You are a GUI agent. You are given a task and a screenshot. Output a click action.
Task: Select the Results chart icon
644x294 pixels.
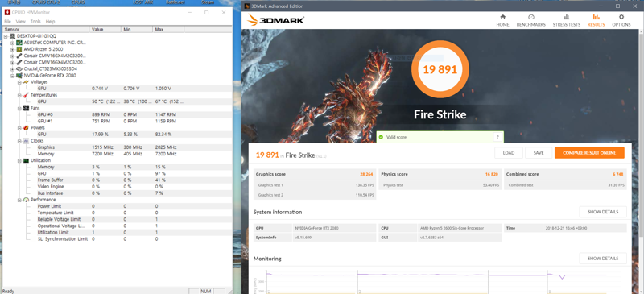point(596,17)
